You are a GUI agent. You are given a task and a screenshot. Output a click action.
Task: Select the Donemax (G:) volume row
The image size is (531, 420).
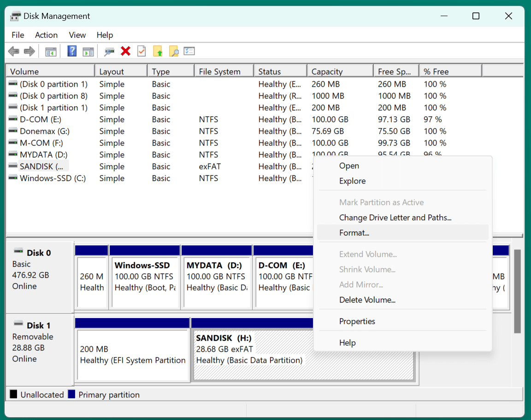pyautogui.click(x=44, y=131)
